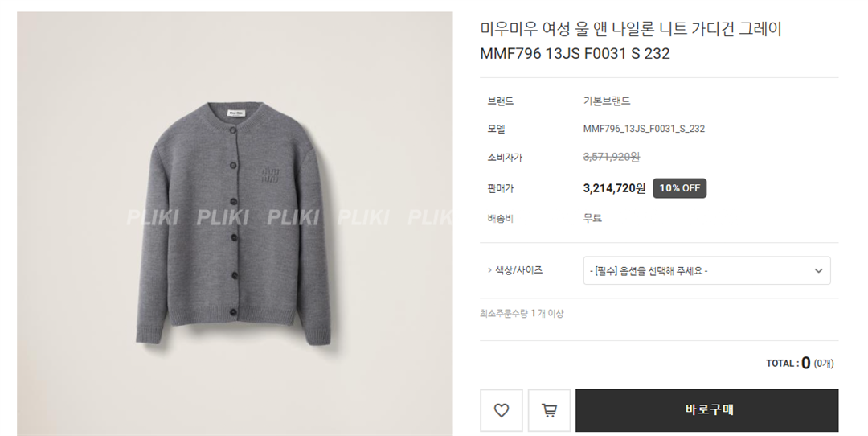The height and width of the screenshot is (436, 868).
Task: Click the model number MMF796_13JS_F0031_S_232
Action: pos(644,129)
